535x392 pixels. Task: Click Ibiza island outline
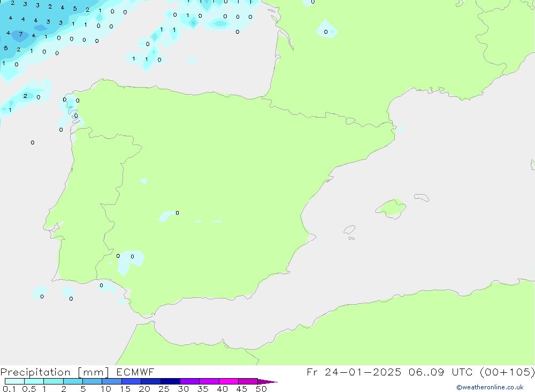[349, 230]
